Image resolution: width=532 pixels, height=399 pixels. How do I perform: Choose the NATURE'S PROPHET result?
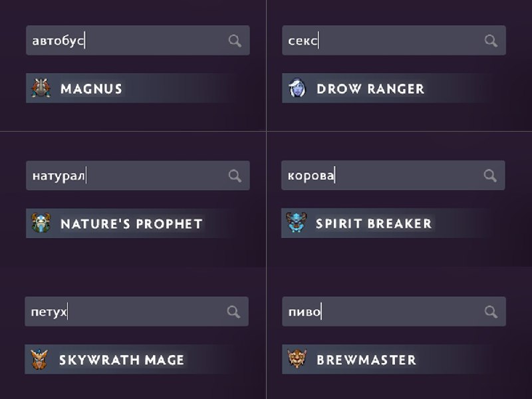click(131, 224)
